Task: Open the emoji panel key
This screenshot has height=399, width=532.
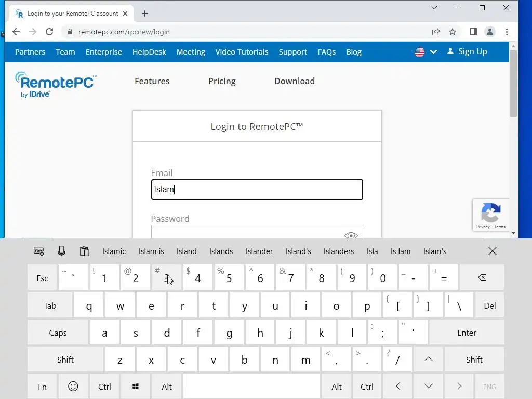Action: (73, 387)
